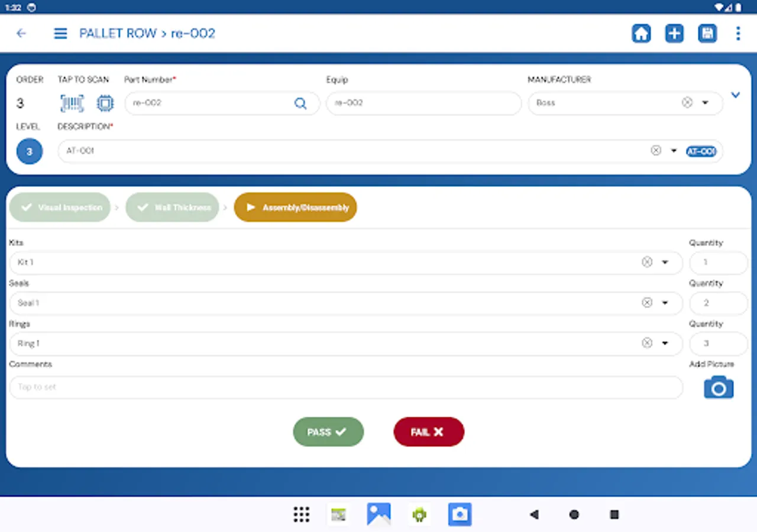Tap the Comments field to set a comment
Viewport: 757px width, 532px height.
pyautogui.click(x=345, y=387)
